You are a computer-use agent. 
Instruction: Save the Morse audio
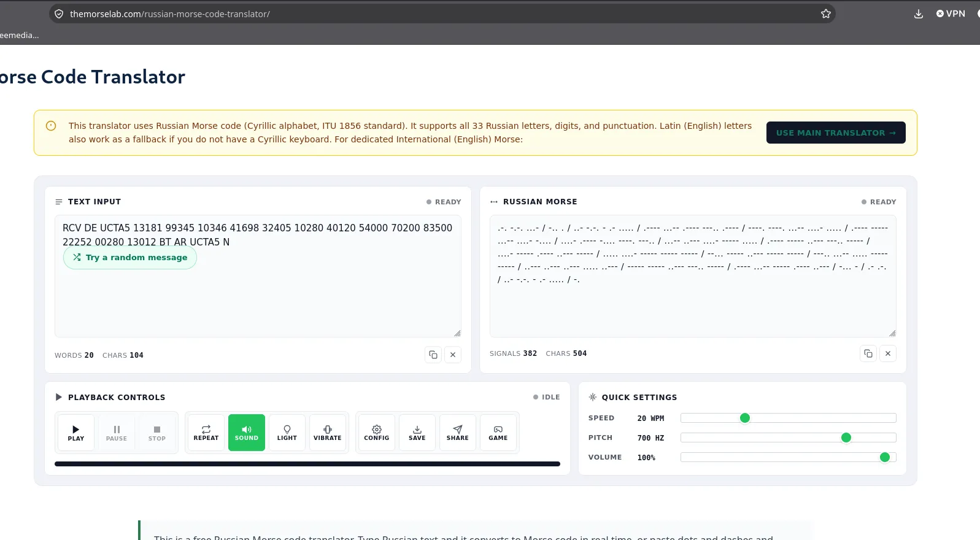pos(417,433)
